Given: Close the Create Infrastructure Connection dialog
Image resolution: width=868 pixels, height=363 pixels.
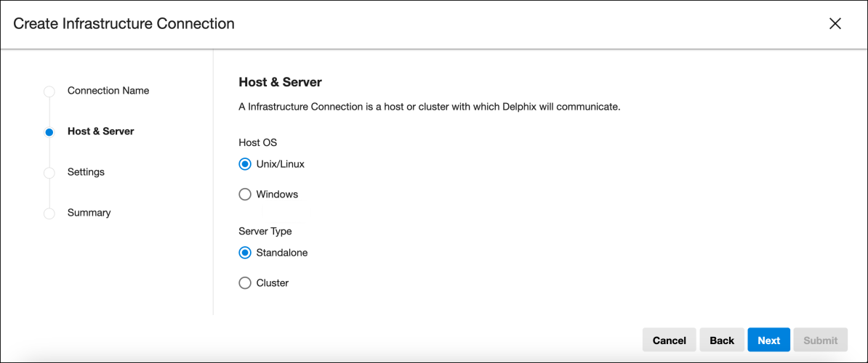Looking at the screenshot, I should click(x=835, y=23).
